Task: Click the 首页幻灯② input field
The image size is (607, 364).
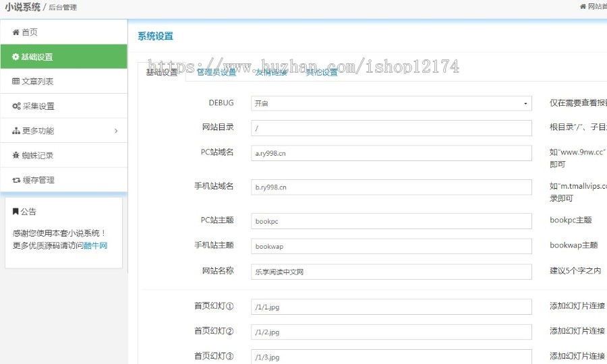Action: [x=391, y=332]
